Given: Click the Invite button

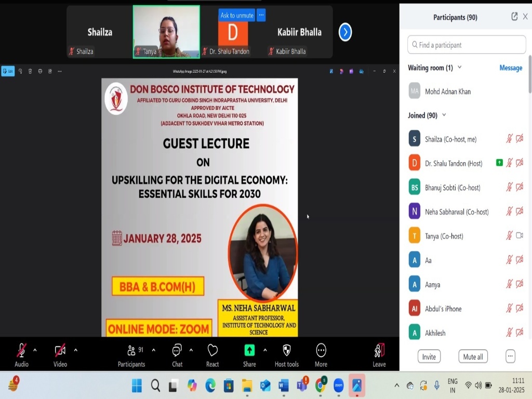Looking at the screenshot, I should tap(429, 356).
